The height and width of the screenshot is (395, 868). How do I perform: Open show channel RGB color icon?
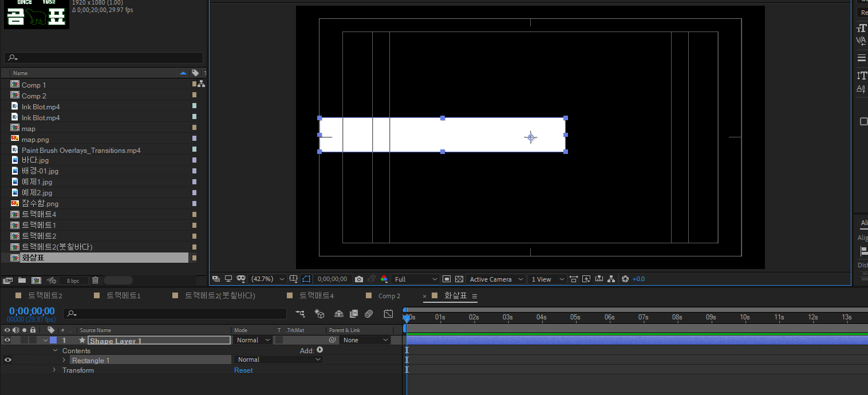384,279
